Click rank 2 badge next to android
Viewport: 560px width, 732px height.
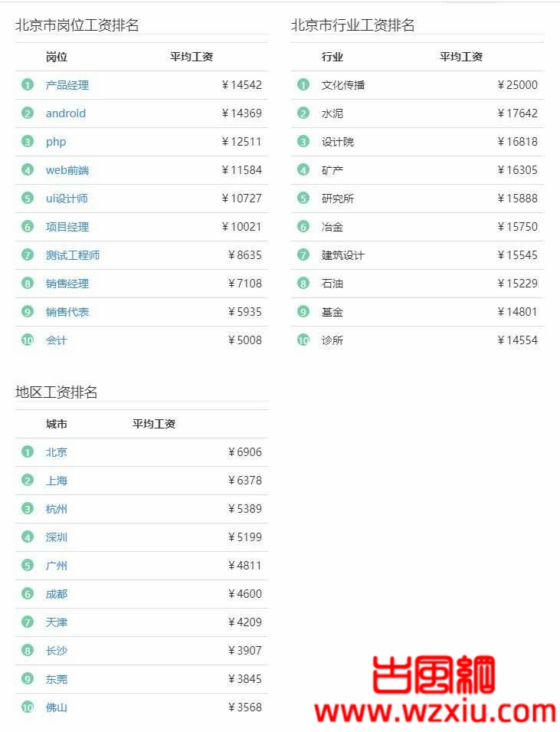28,113
